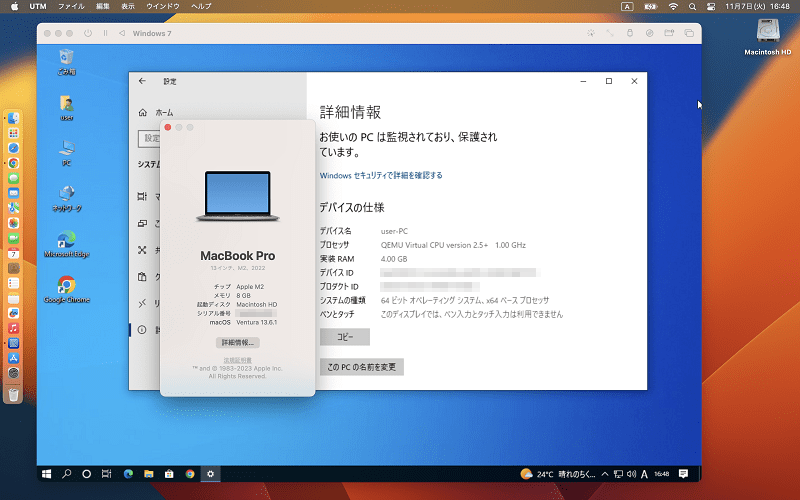Open the user folder desktop icon
The width and height of the screenshot is (800, 500).
tap(66, 108)
